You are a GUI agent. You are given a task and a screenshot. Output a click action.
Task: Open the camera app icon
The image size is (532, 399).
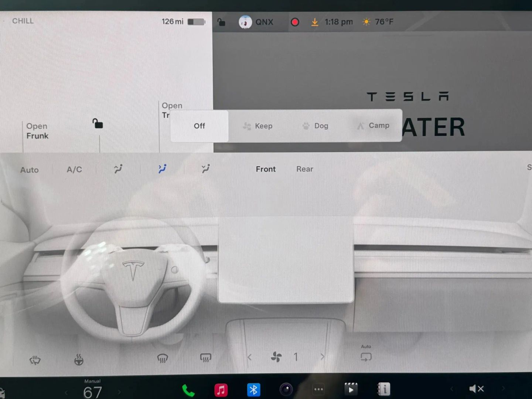pyautogui.click(x=286, y=389)
